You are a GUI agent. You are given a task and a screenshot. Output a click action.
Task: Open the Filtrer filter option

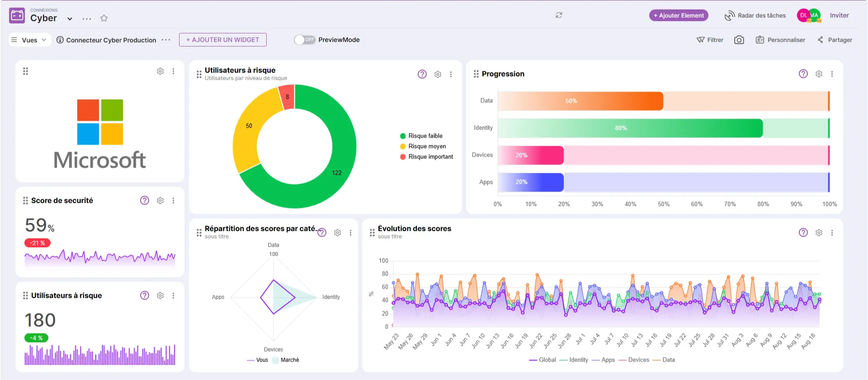pyautogui.click(x=710, y=40)
